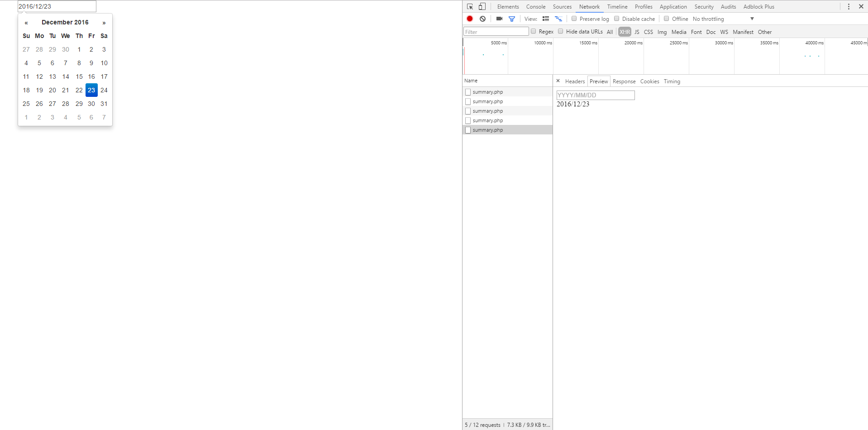This screenshot has width=868, height=430.
Task: Stop recording the network log
Action: pyautogui.click(x=470, y=19)
